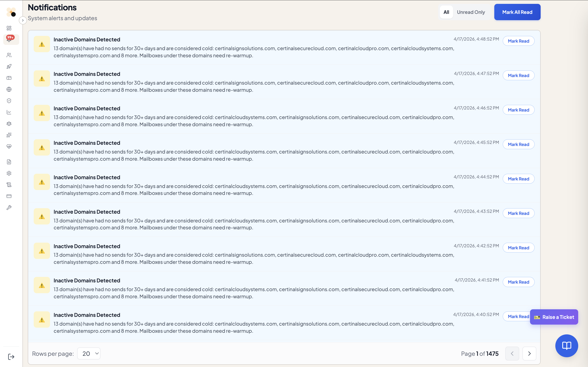Click the Mark All Read button
The image size is (588, 367).
(517, 12)
